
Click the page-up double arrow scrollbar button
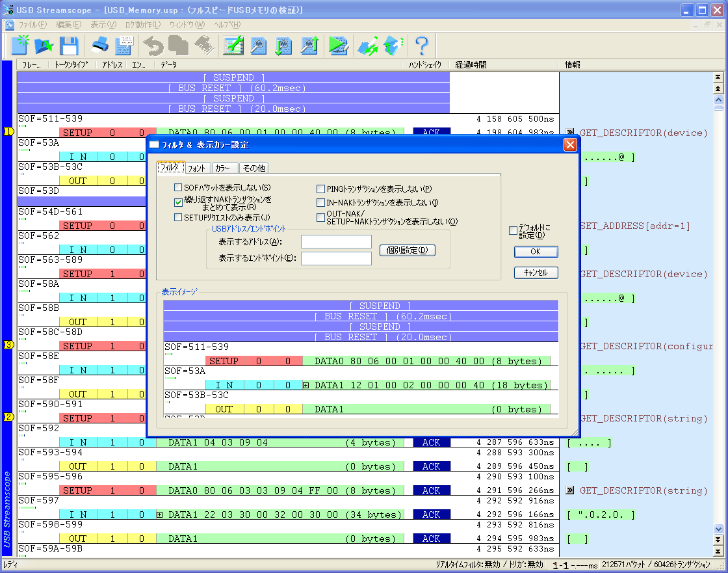point(718,88)
